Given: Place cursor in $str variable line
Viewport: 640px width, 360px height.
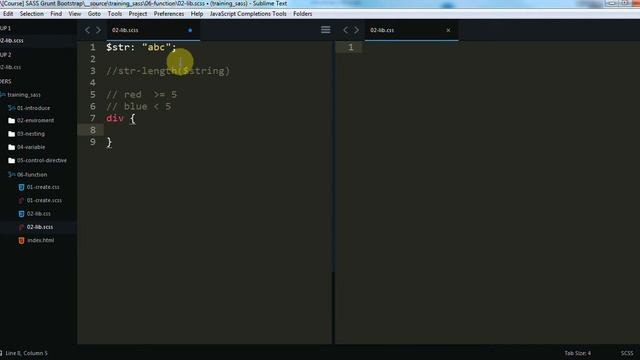Looking at the screenshot, I should [141, 47].
